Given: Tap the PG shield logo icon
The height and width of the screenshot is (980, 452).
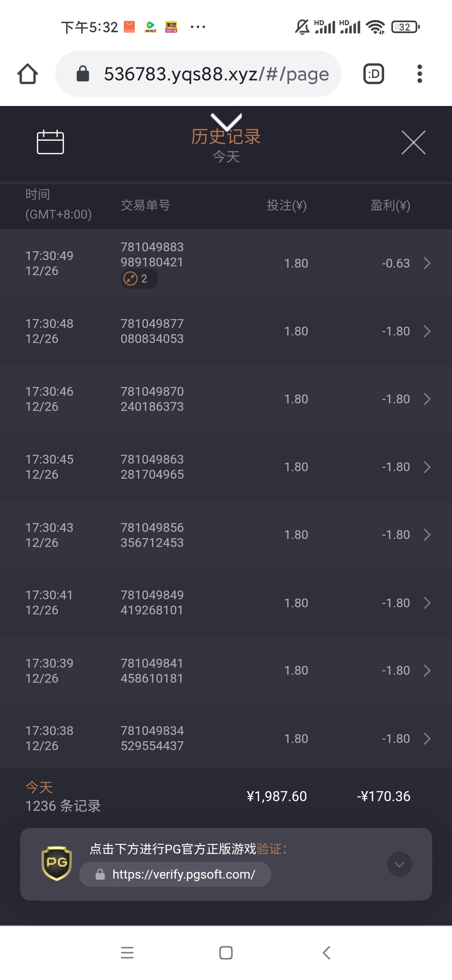Looking at the screenshot, I should 56,863.
